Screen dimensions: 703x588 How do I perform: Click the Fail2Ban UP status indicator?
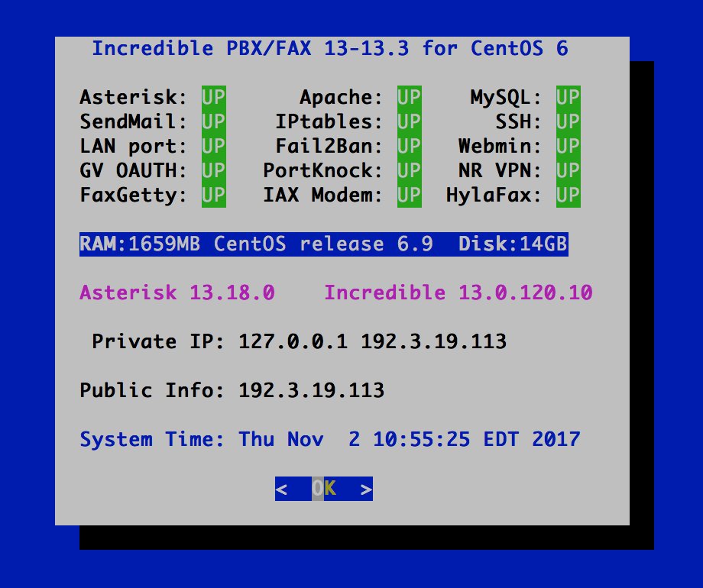[x=410, y=146]
